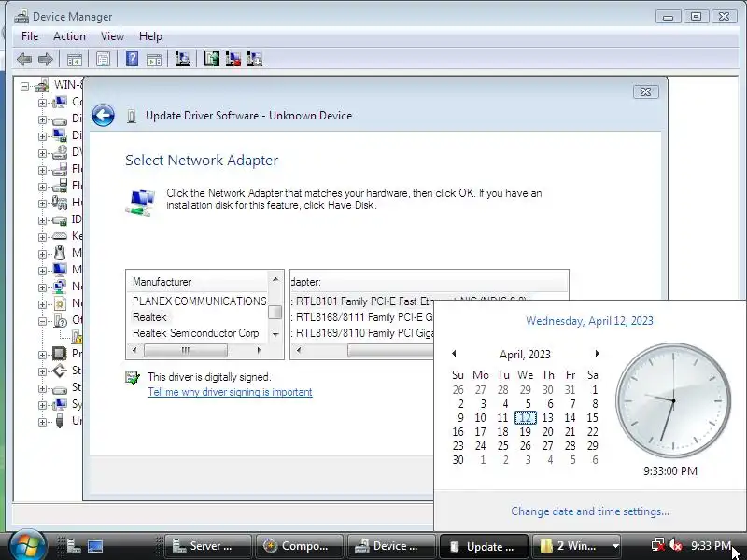
Task: Select the processor chip icon in the tree
Action: click(x=60, y=354)
